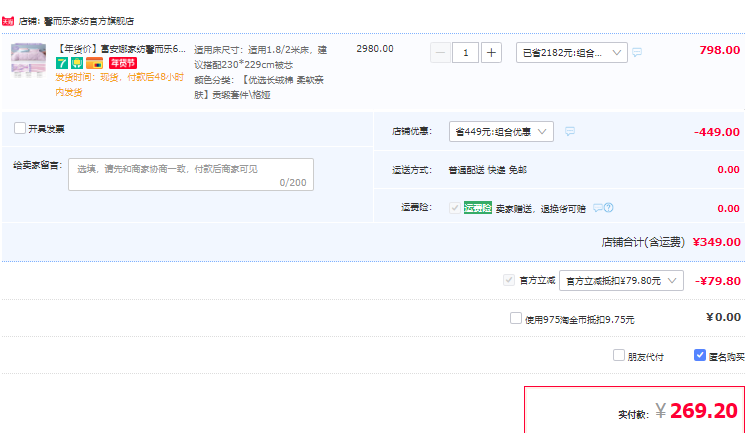Click the 普通配送 快递 免邮 shipping text
The height and width of the screenshot is (433, 751).
(488, 170)
